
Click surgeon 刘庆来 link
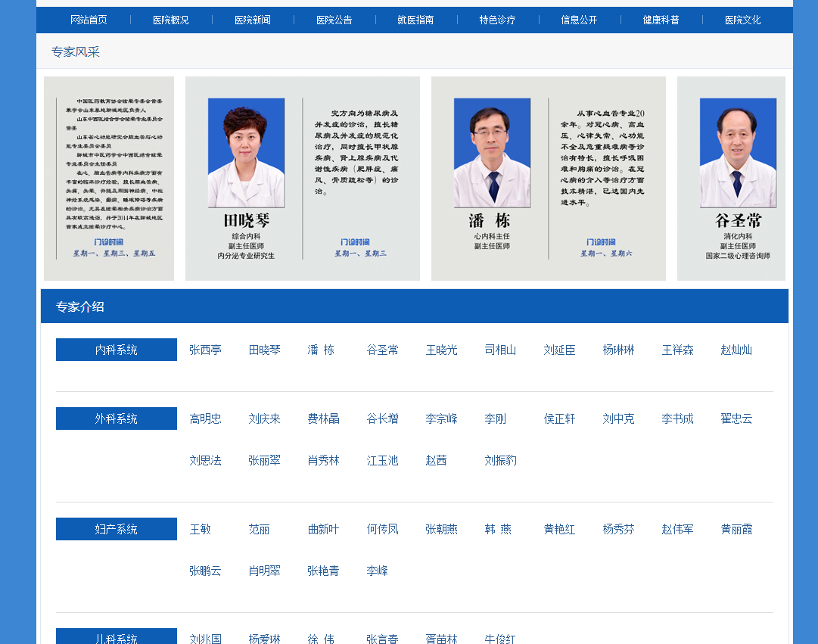pyautogui.click(x=265, y=418)
